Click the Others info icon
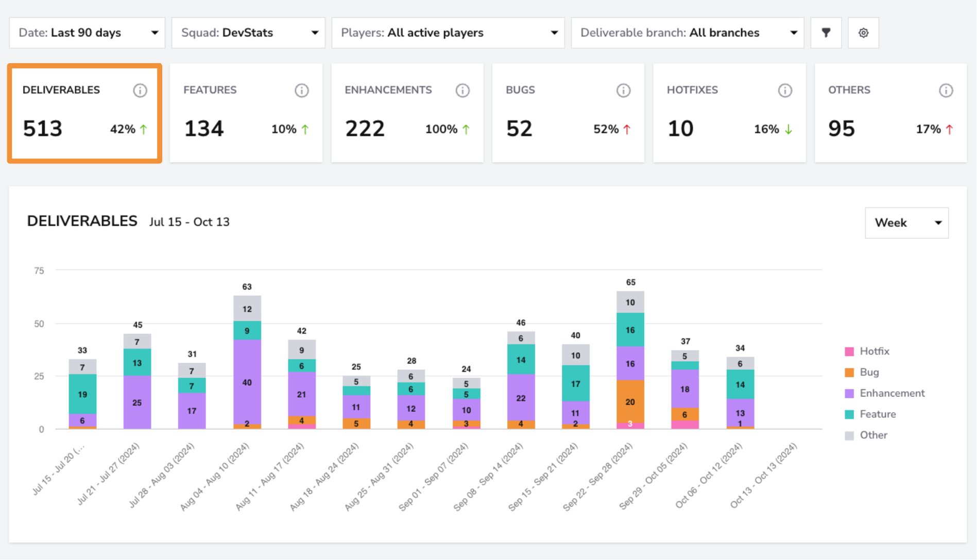The width and height of the screenshot is (977, 560). coord(946,91)
